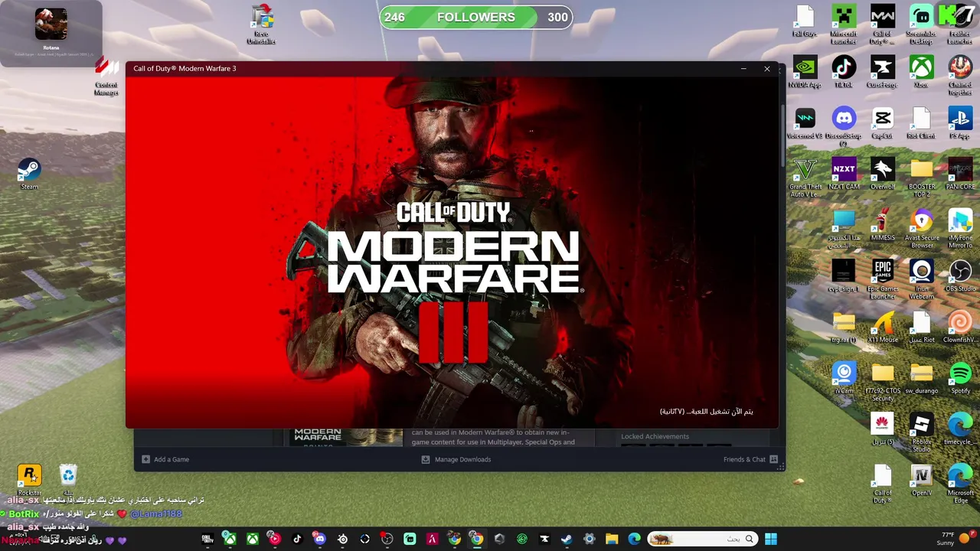This screenshot has width=980, height=551.
Task: Open the iMyFone MirrorTo shortcut
Action: click(x=960, y=229)
